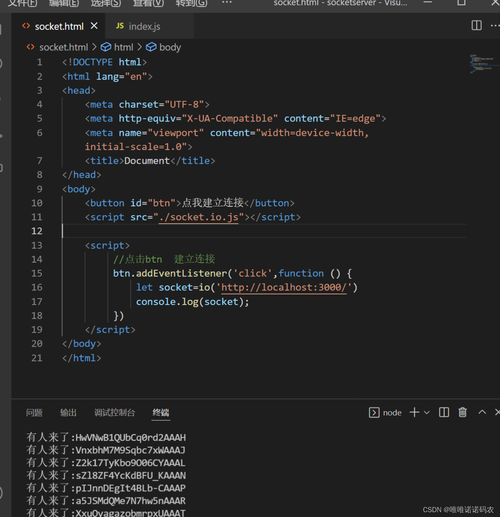This screenshot has height=517, width=500.
Task: Select the body breadcrumb element
Action: 170,47
